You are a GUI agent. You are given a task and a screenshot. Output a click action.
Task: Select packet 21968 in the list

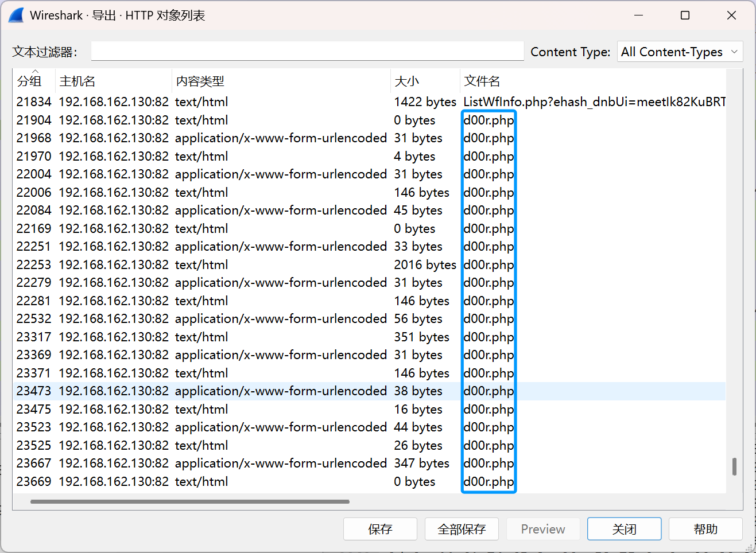coord(370,138)
